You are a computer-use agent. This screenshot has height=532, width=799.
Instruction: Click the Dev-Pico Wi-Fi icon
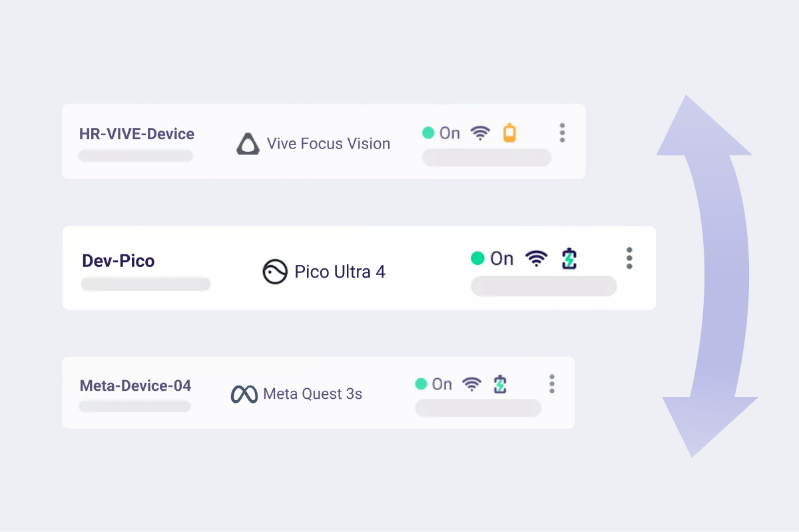[x=537, y=258]
